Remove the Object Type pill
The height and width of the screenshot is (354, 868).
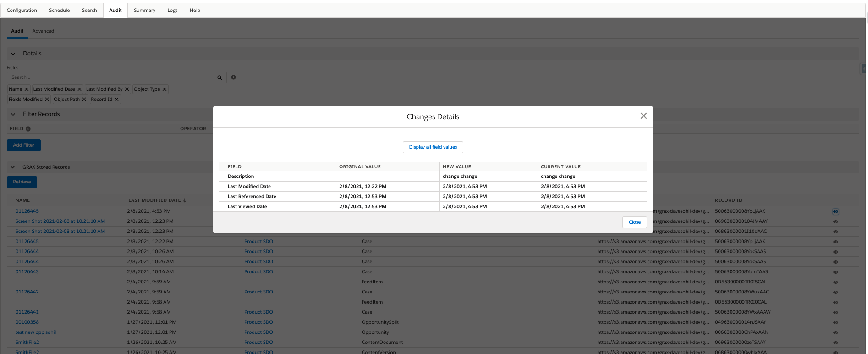click(x=165, y=89)
